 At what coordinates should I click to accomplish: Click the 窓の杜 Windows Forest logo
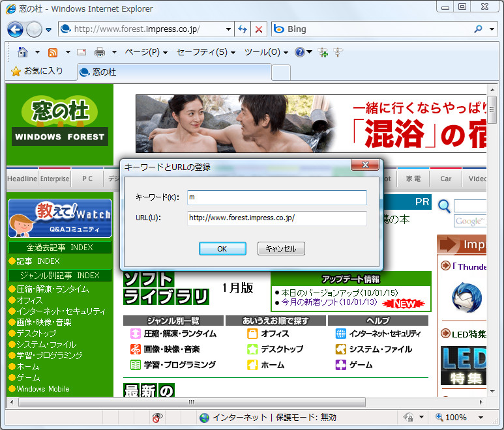pyautogui.click(x=60, y=121)
